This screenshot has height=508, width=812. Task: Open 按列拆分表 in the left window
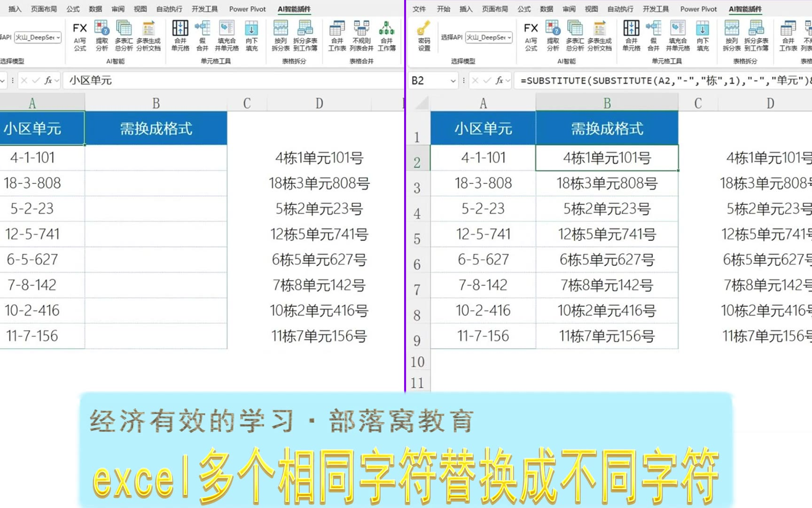point(281,36)
